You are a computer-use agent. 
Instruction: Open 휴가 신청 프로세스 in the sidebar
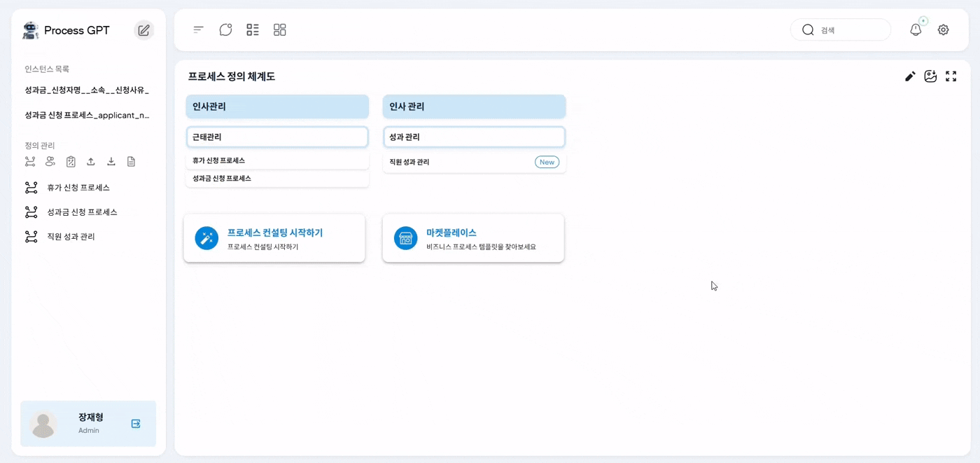(x=78, y=188)
